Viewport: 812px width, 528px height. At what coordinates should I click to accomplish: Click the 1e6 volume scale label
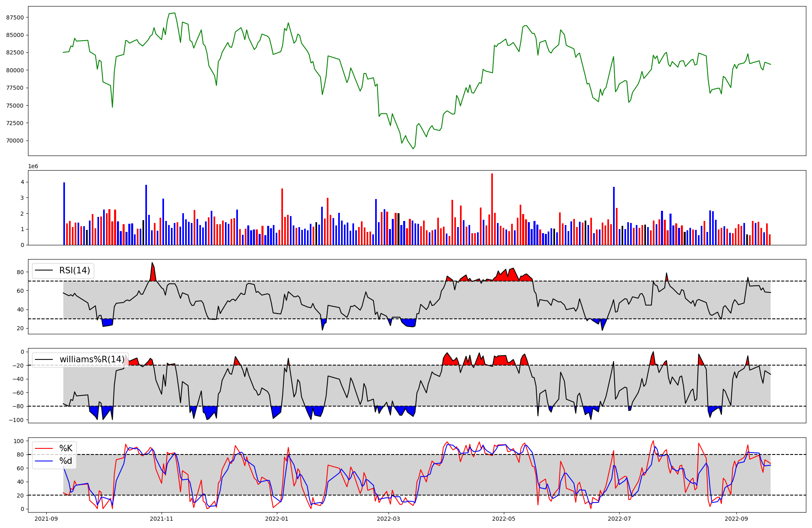tap(33, 167)
